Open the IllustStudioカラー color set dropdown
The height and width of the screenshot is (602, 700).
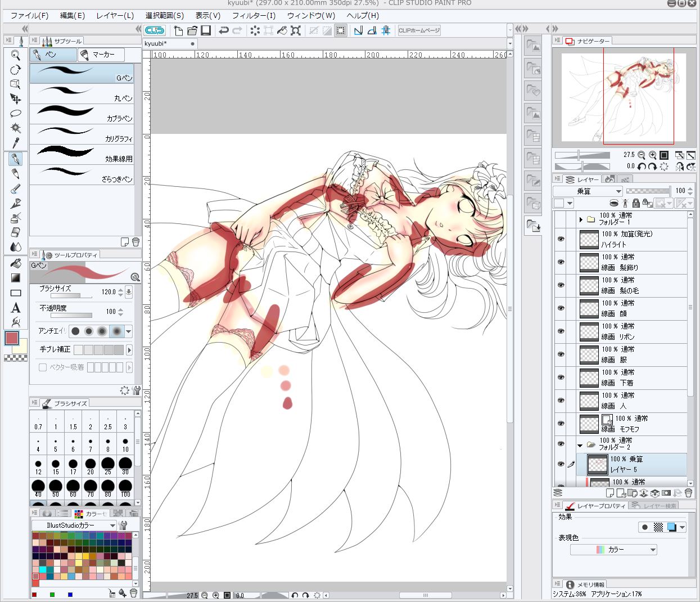74,525
